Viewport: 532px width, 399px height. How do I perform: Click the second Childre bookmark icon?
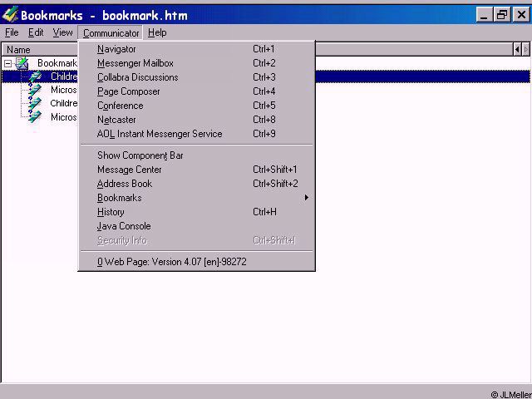tap(35, 103)
